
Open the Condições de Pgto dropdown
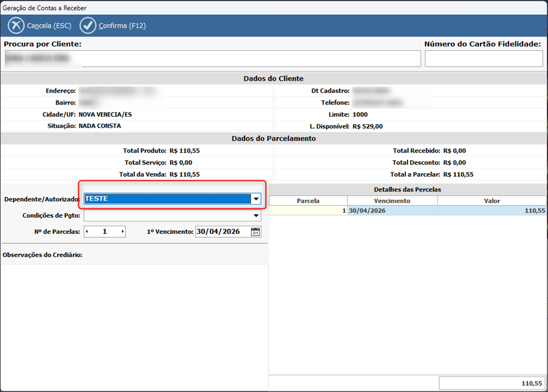(x=256, y=216)
